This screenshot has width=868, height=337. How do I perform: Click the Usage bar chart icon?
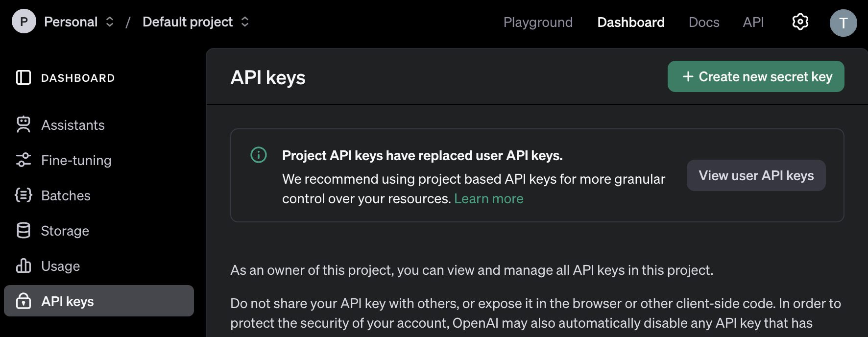coord(24,266)
